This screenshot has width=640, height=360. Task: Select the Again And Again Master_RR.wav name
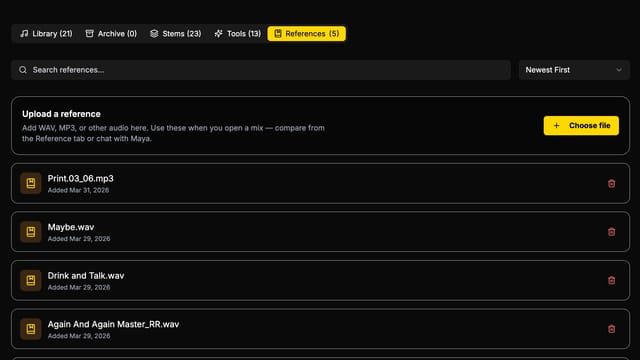(113, 324)
